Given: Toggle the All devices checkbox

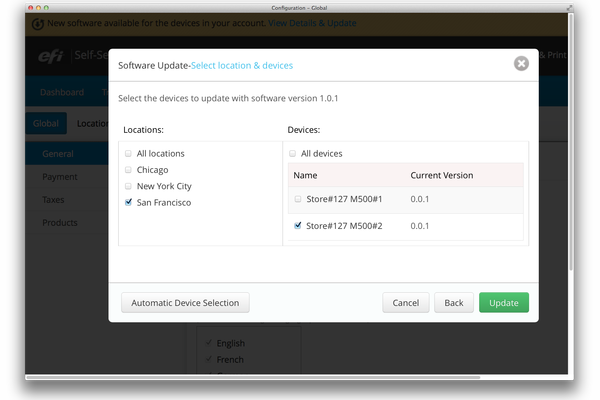Looking at the screenshot, I should [x=292, y=153].
